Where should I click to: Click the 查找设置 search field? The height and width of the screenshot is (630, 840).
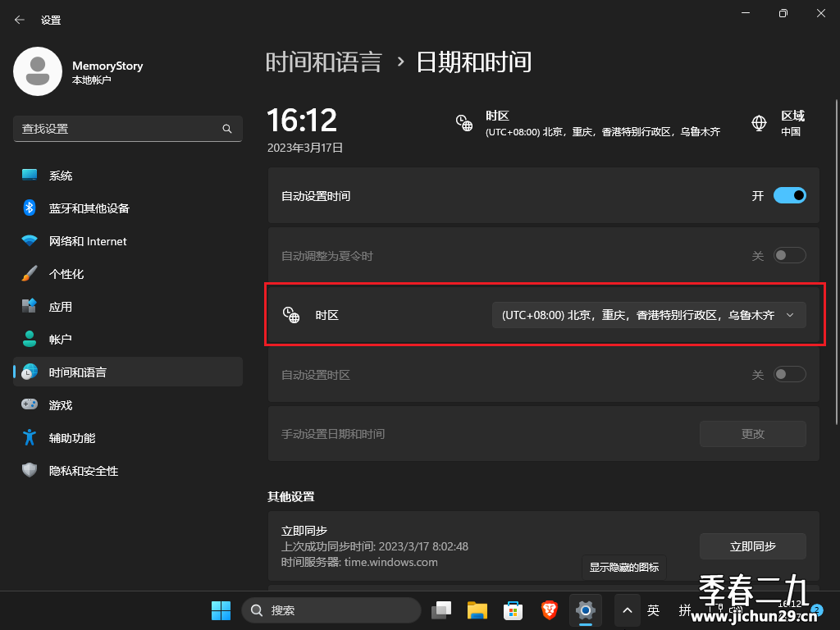[x=127, y=129]
